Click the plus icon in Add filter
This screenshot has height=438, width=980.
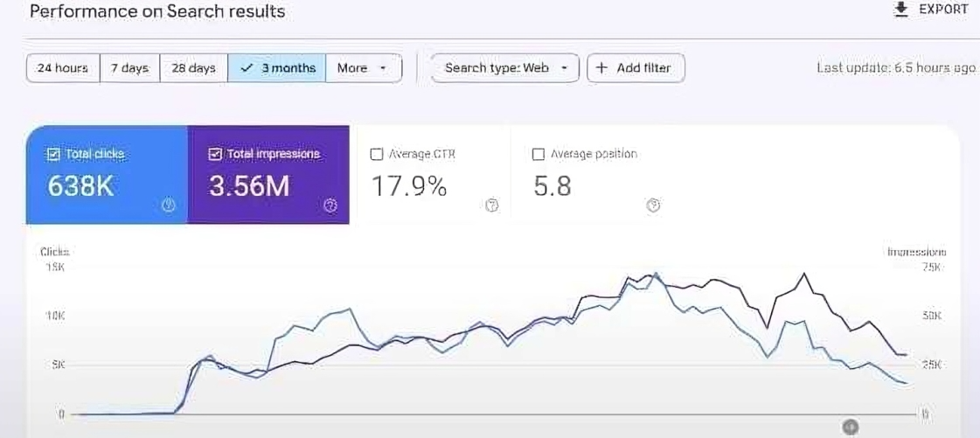(x=601, y=68)
